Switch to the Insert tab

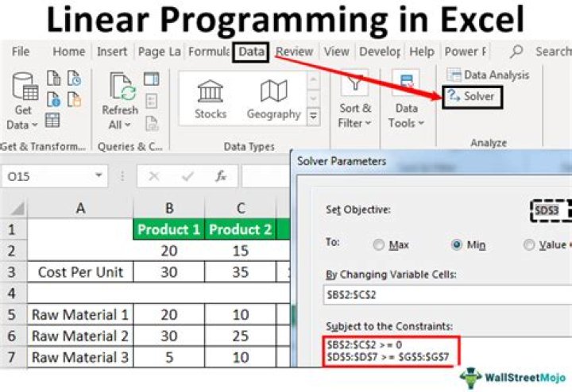(112, 52)
